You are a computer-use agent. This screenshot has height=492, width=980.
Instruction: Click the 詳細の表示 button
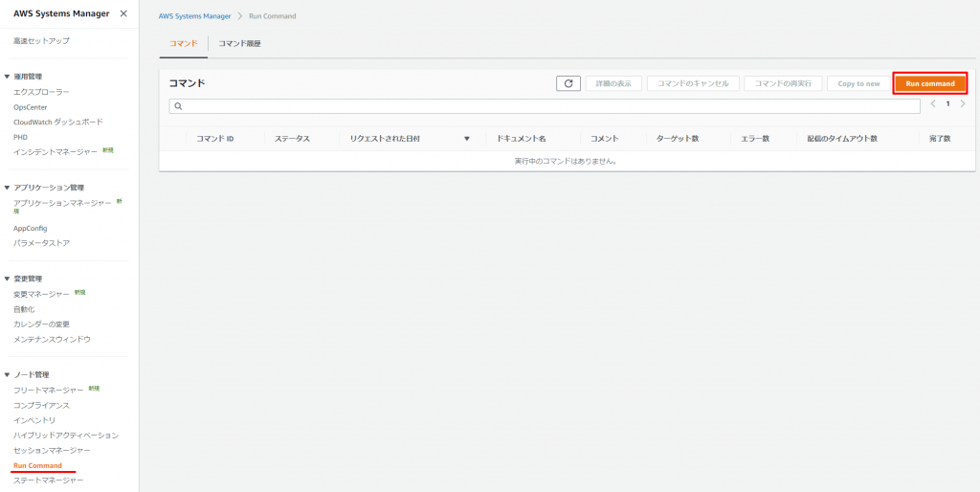pos(613,83)
